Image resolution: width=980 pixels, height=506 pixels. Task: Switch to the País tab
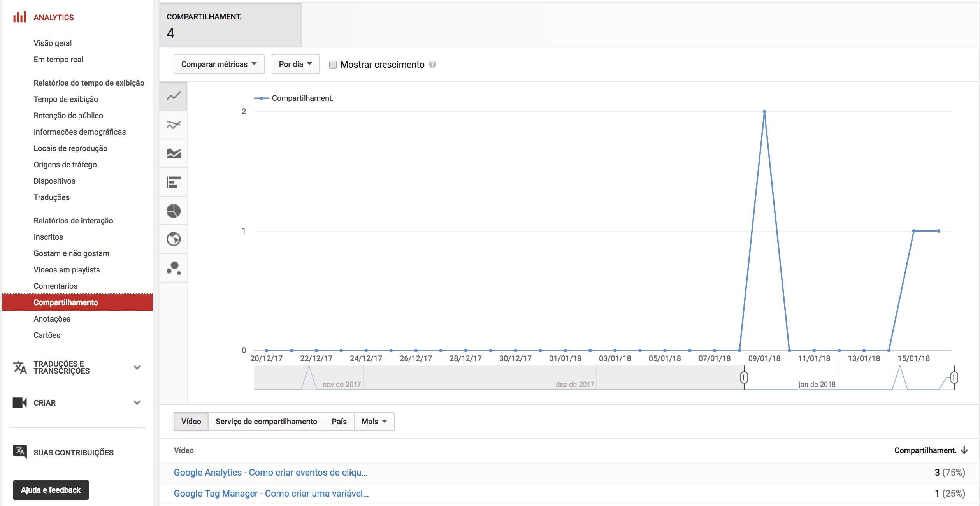[339, 421]
